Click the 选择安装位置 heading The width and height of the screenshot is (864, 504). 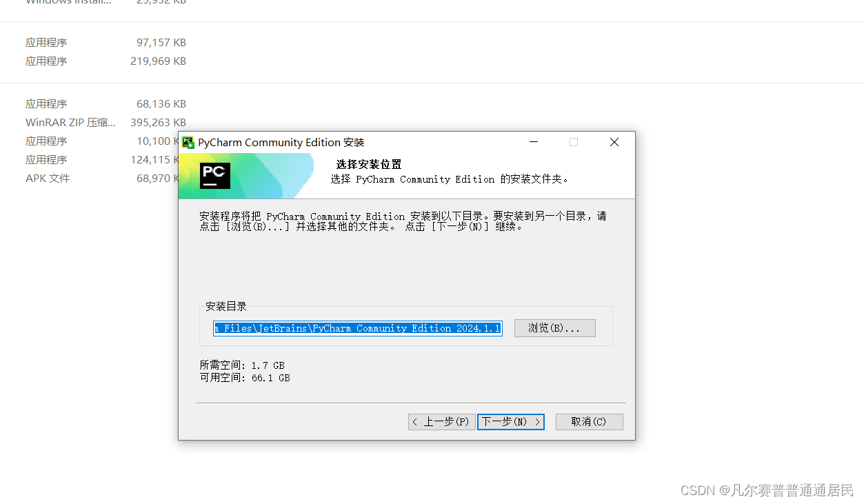tap(369, 165)
